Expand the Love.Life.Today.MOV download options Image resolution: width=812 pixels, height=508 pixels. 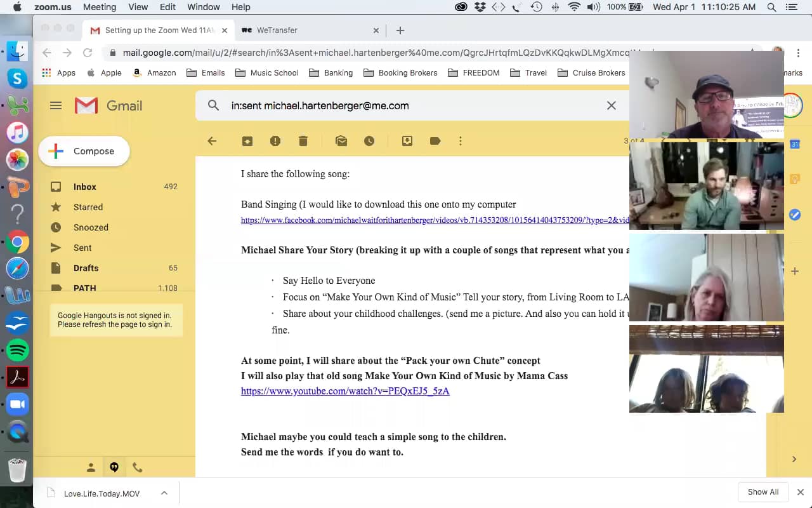coord(164,493)
